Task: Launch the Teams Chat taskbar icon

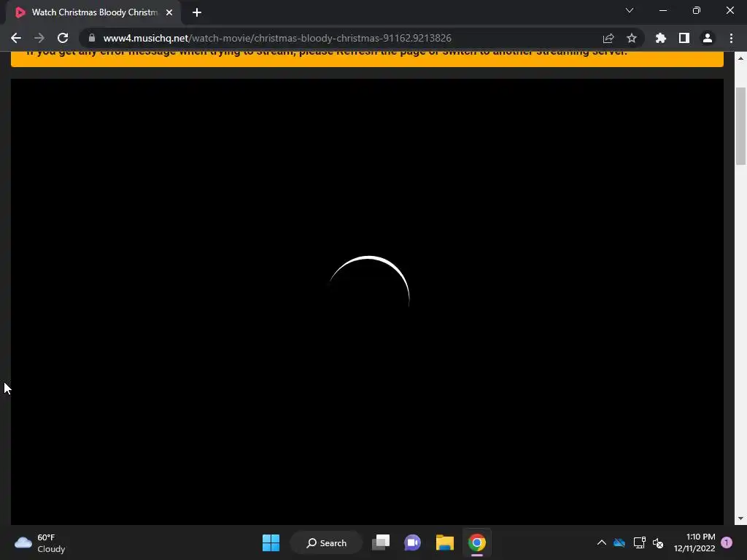Action: pyautogui.click(x=413, y=542)
